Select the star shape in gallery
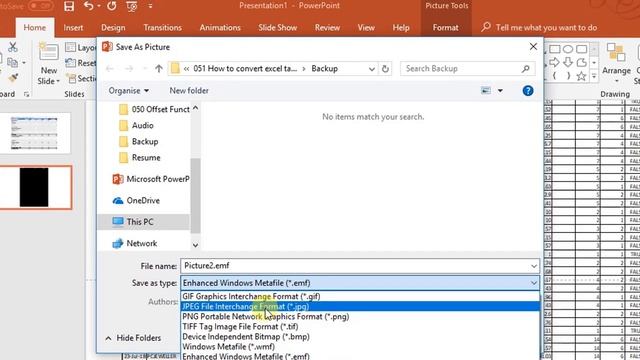The width and height of the screenshot is (640, 360). (x=581, y=76)
